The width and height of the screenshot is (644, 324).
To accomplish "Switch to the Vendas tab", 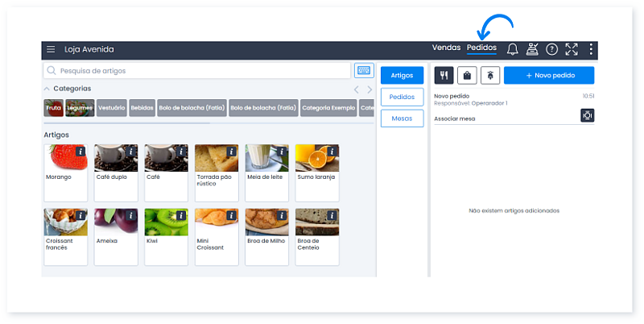I will 446,48.
